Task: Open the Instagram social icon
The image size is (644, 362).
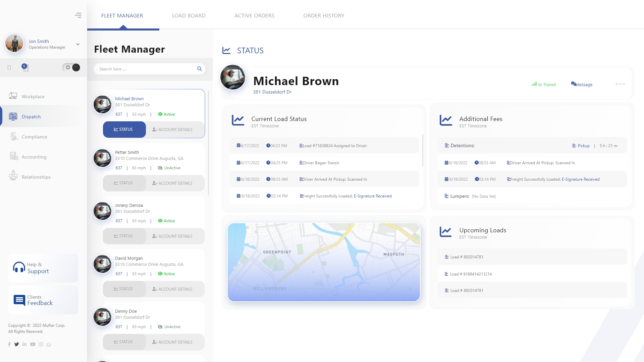Action: 41,344
